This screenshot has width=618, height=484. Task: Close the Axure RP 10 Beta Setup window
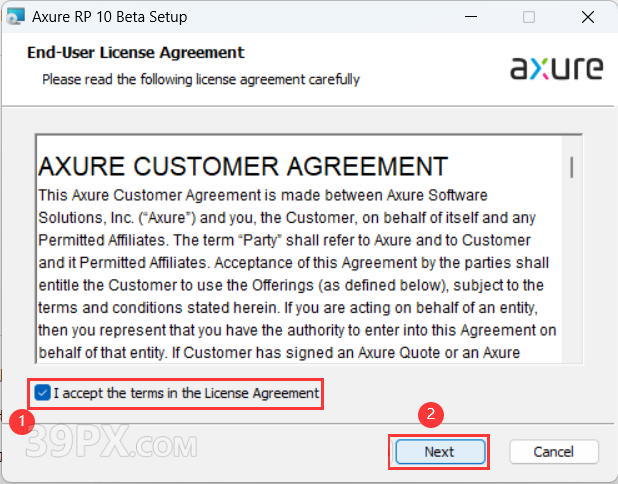click(x=588, y=17)
